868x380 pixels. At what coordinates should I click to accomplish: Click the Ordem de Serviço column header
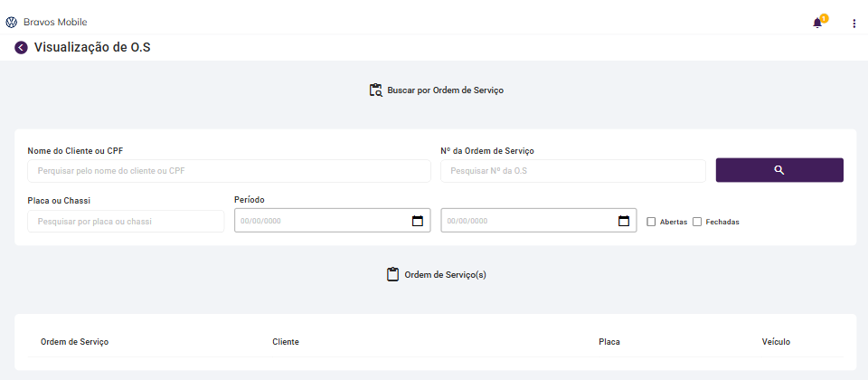tap(75, 342)
